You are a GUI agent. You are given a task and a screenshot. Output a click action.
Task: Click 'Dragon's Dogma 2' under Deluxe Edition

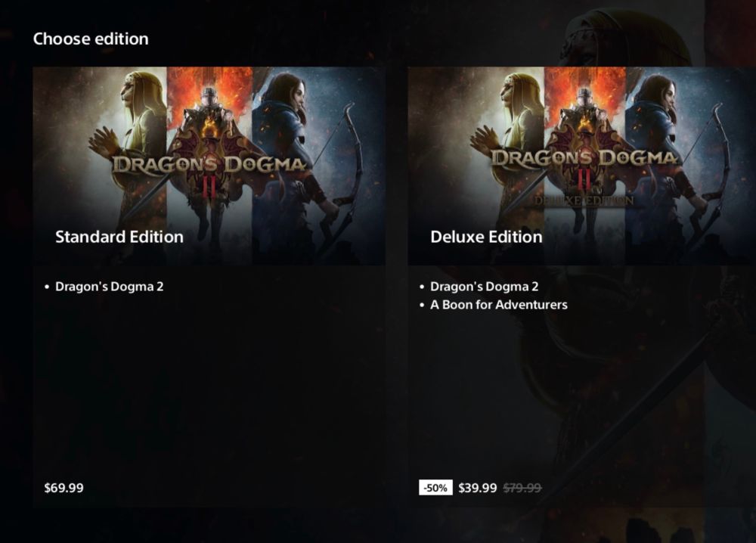pos(484,287)
